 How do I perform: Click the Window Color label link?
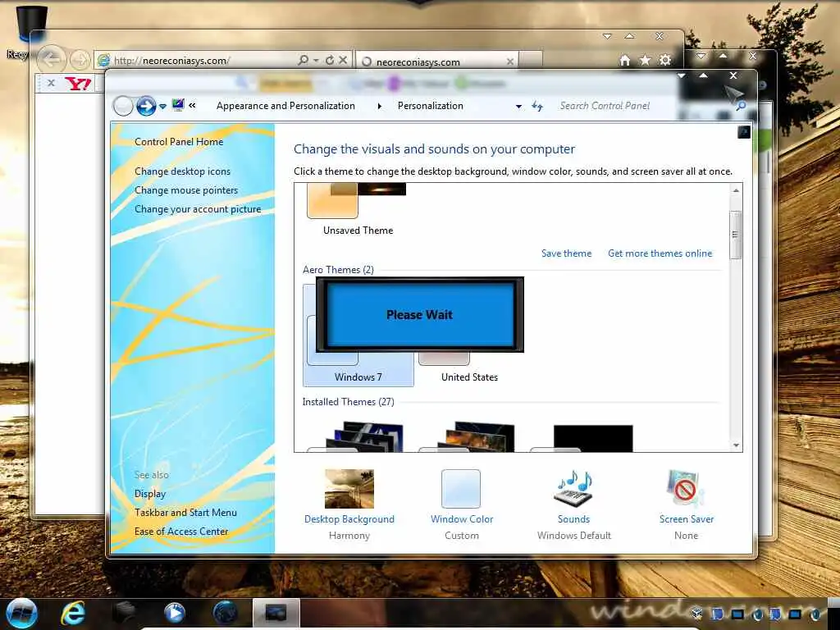[462, 519]
